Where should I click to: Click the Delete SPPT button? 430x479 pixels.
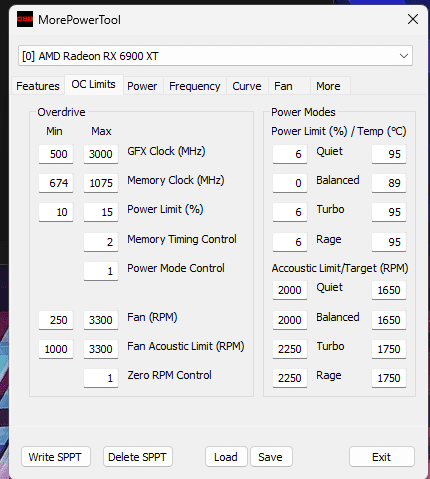tap(138, 457)
